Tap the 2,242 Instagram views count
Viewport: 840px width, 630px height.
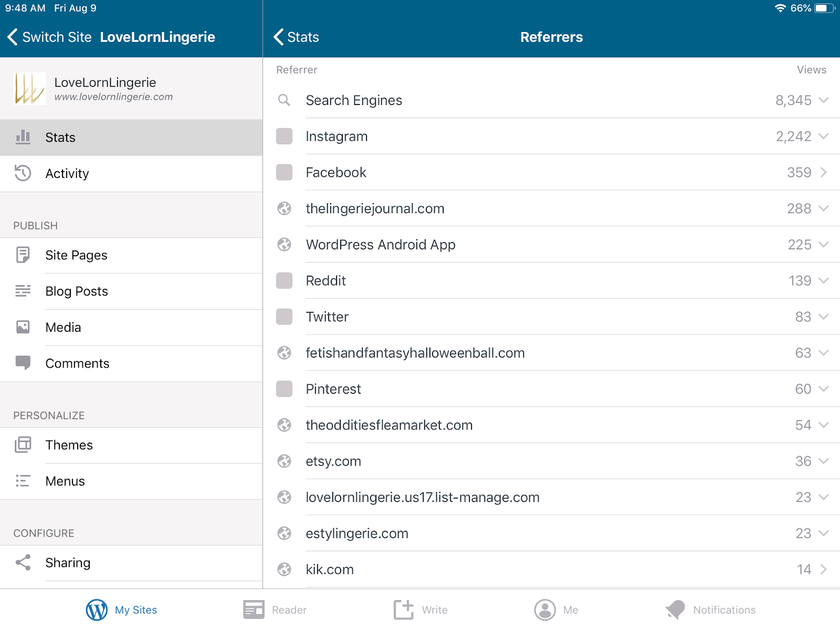(x=793, y=136)
